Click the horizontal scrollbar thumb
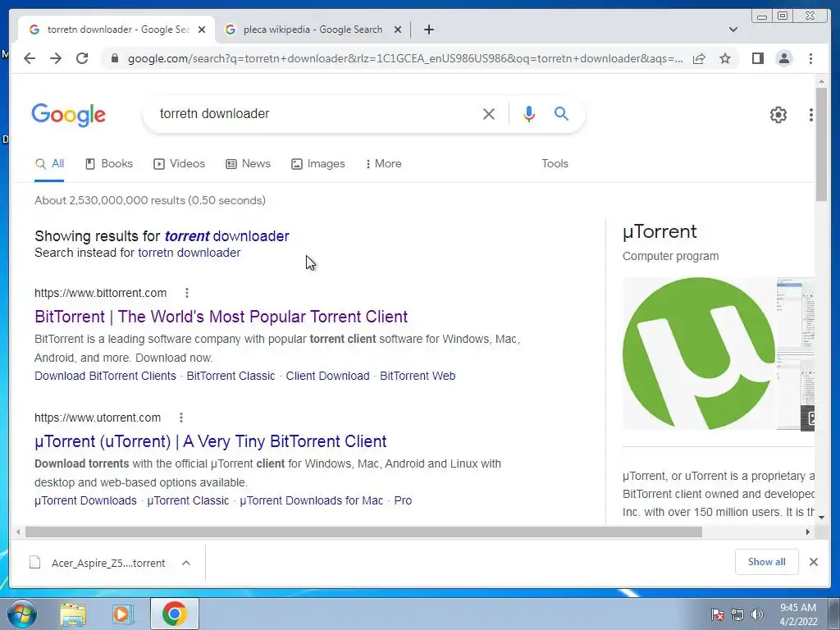Screen dimensions: 840x630 (363, 532)
